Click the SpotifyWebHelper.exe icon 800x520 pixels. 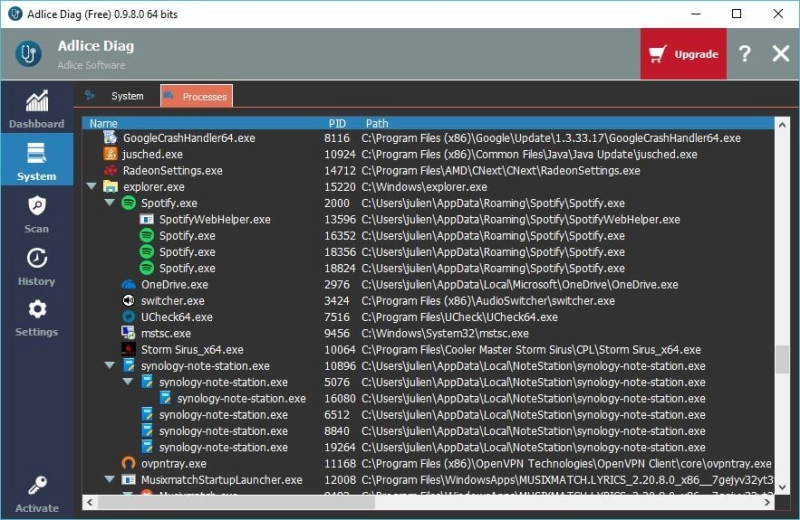click(147, 219)
